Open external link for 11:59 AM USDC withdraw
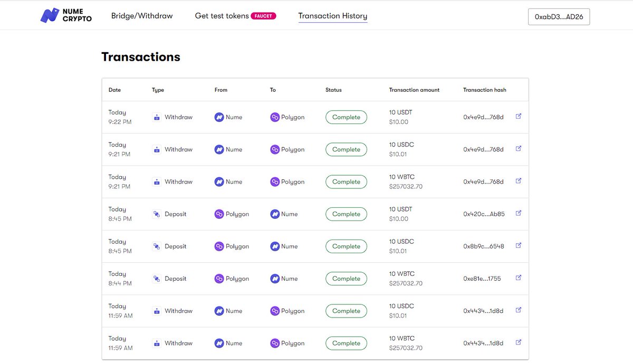Image resolution: width=633 pixels, height=364 pixels. point(519,310)
